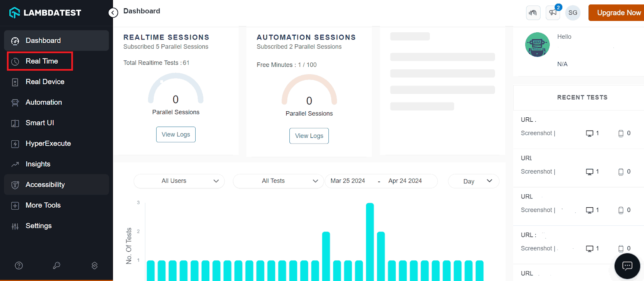Click the More Tools menu label
This screenshot has height=281, width=644.
click(x=43, y=205)
